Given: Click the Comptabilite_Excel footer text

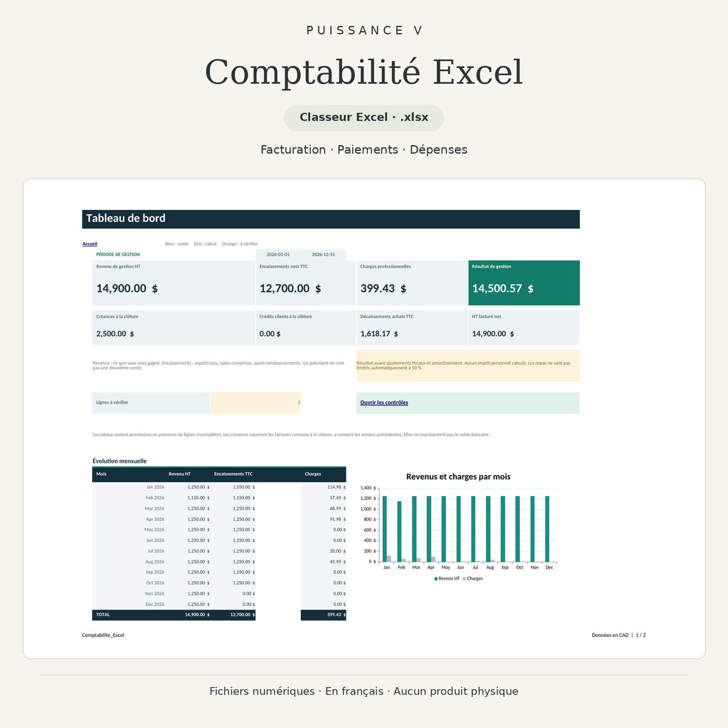Looking at the screenshot, I should (x=103, y=635).
